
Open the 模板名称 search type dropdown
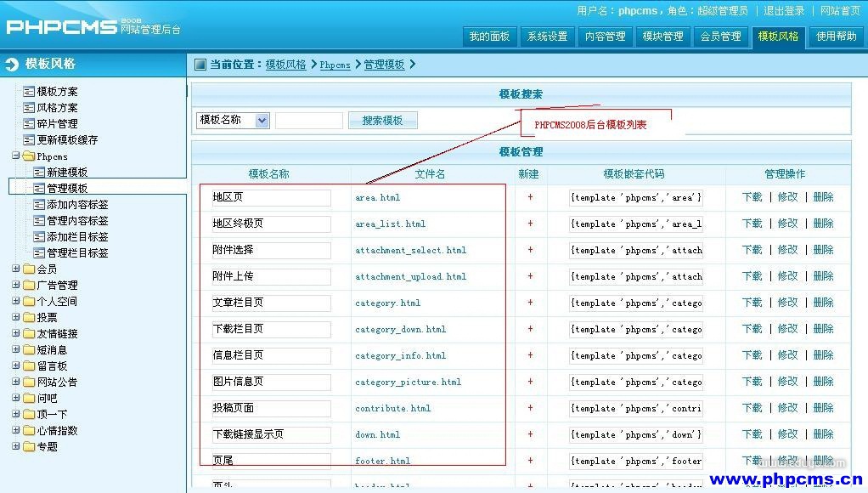click(x=233, y=120)
